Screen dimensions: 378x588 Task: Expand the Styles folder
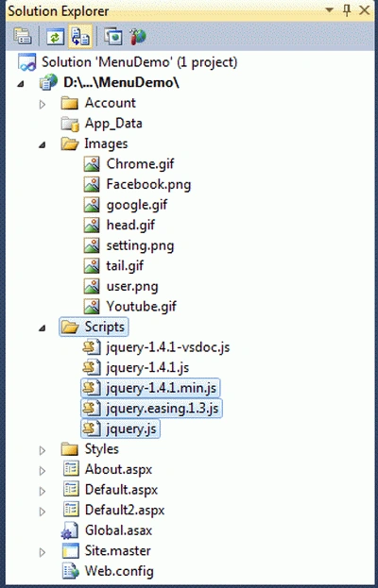pyautogui.click(x=43, y=450)
